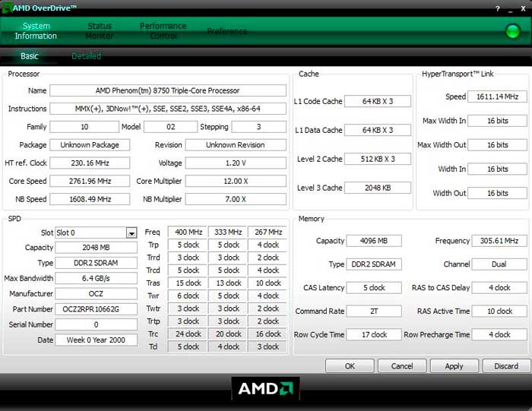
Task: Click the Stepping value field
Action: [x=259, y=127]
